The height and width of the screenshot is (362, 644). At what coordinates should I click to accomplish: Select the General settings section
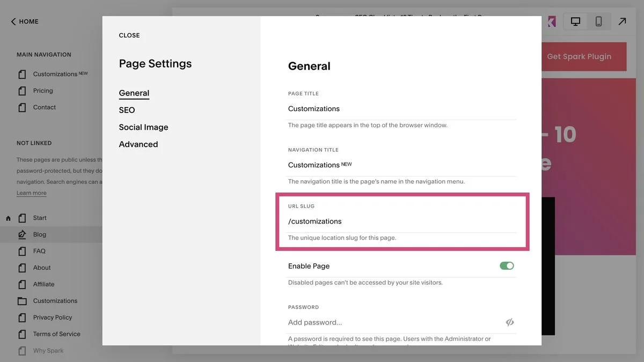coord(134,92)
